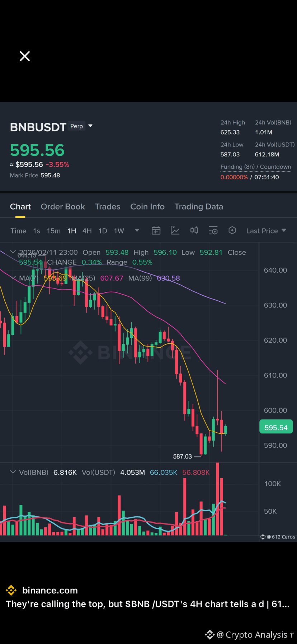
Task: Open the Trading Data tab
Action: point(199,207)
